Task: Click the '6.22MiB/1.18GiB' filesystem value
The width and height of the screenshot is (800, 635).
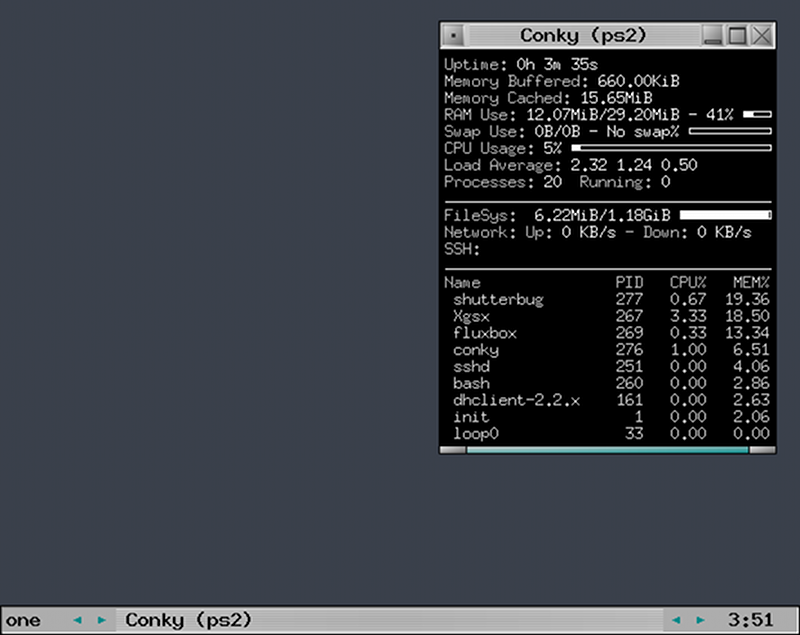Action: pos(602,216)
